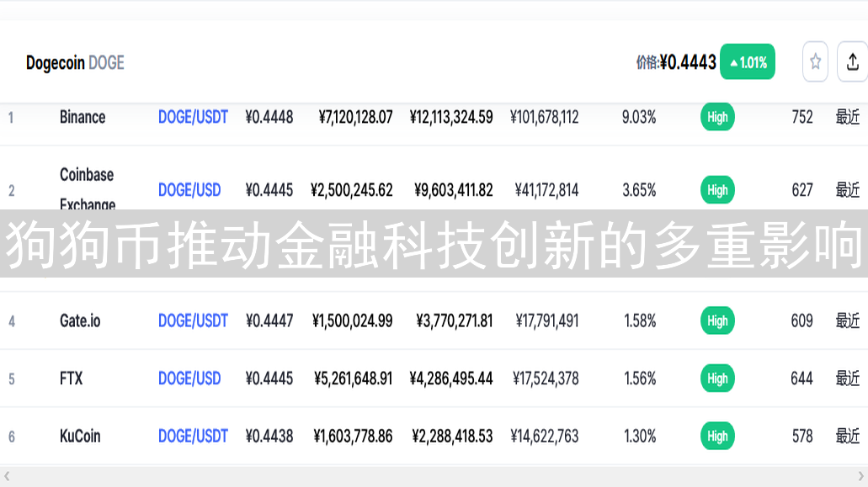Click FTX volume ¥17,524,378

point(546,378)
